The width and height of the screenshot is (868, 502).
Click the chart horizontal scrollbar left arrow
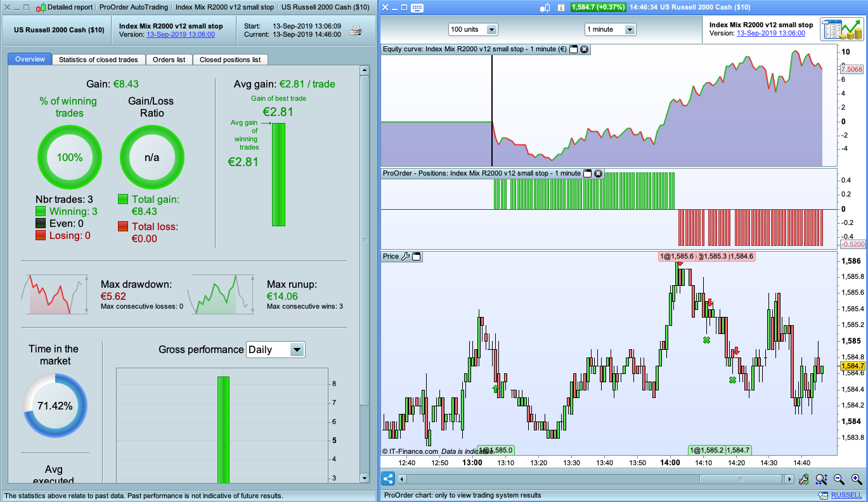pos(403,479)
